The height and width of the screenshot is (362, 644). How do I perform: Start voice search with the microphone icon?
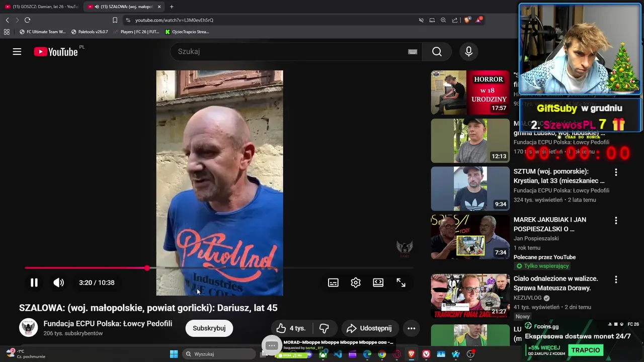(x=469, y=51)
